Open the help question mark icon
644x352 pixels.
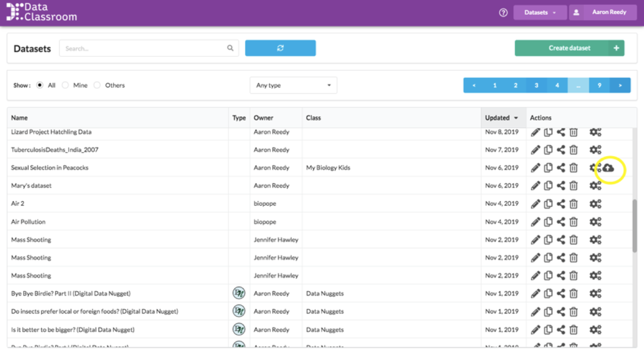(503, 12)
